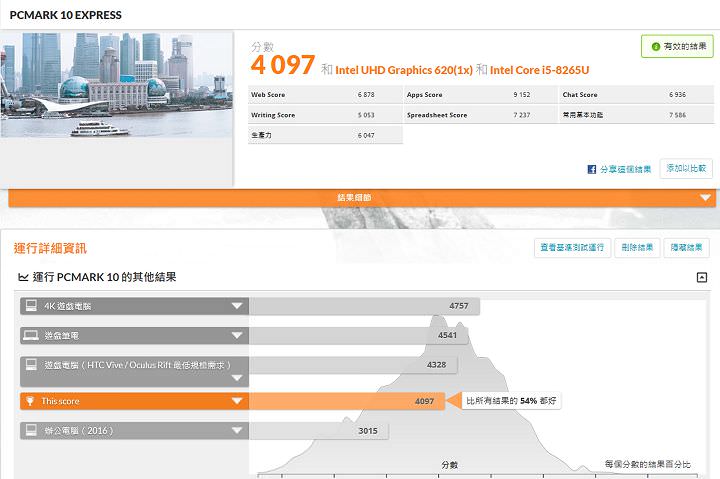Viewport: 720px width, 479px height.
Task: Click the 4 097 overall score
Action: (x=282, y=65)
